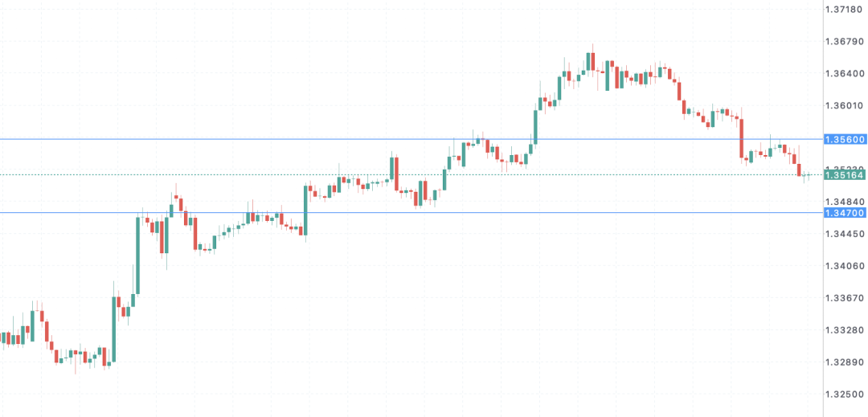This screenshot has width=868, height=417.
Task: Click the 1.32500 axis label
Action: 844,395
